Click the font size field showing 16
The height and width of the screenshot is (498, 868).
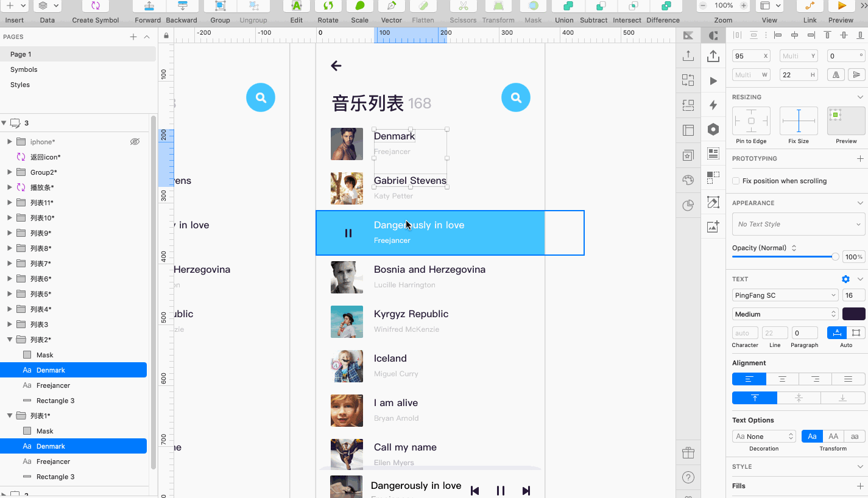pos(853,295)
